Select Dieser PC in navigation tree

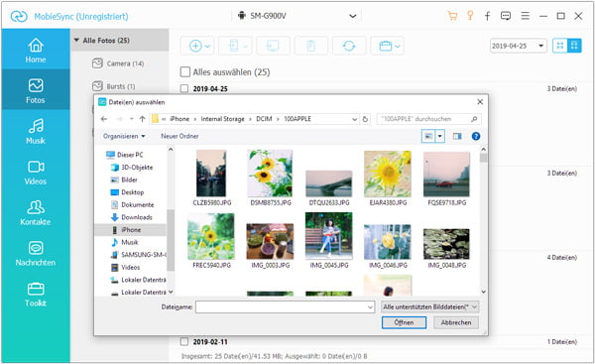click(125, 155)
